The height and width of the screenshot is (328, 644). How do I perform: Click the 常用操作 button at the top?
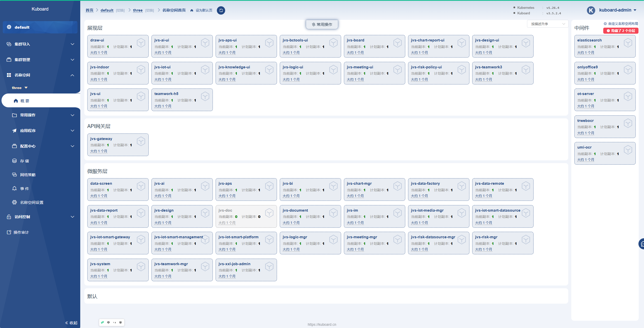coord(322,24)
